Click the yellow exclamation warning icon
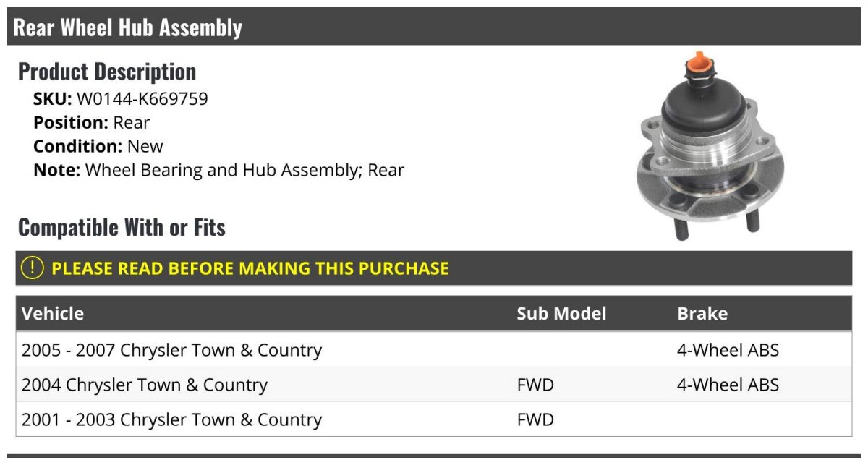Viewport: 868px width, 465px height. point(32,268)
